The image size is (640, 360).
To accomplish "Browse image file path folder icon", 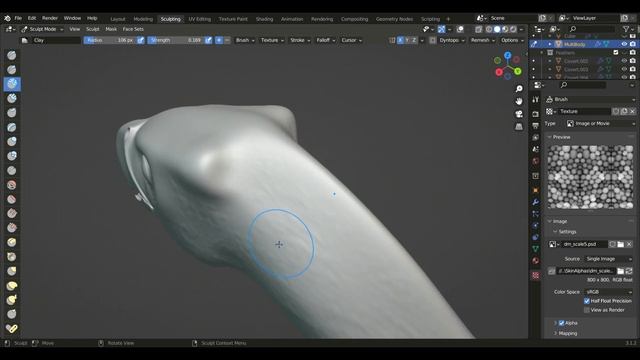I will pos(620,271).
